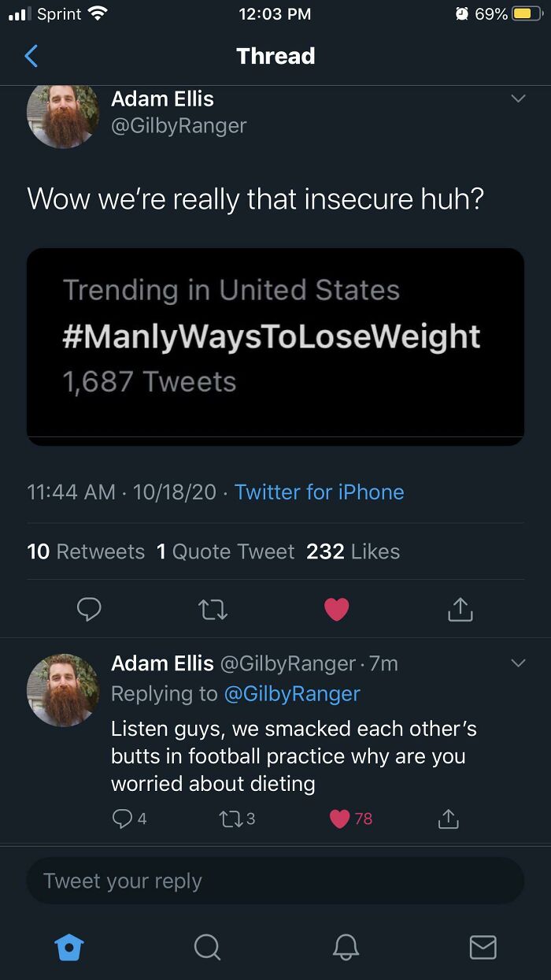
Task: Open Adam Ellis's profile via his name
Action: [162, 98]
